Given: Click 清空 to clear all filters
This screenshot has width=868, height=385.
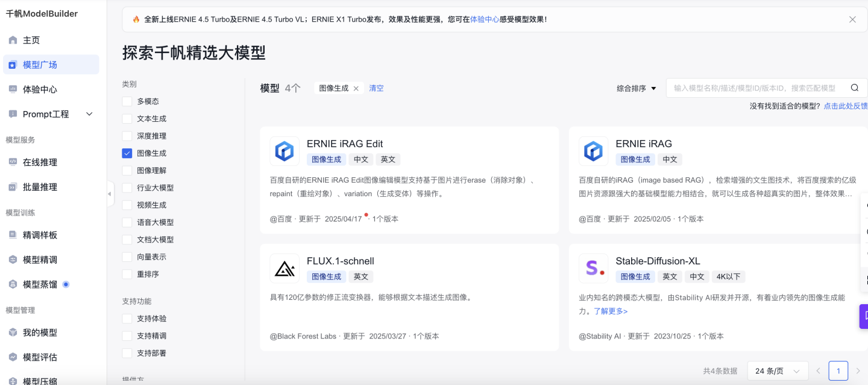Looking at the screenshot, I should click(x=376, y=88).
